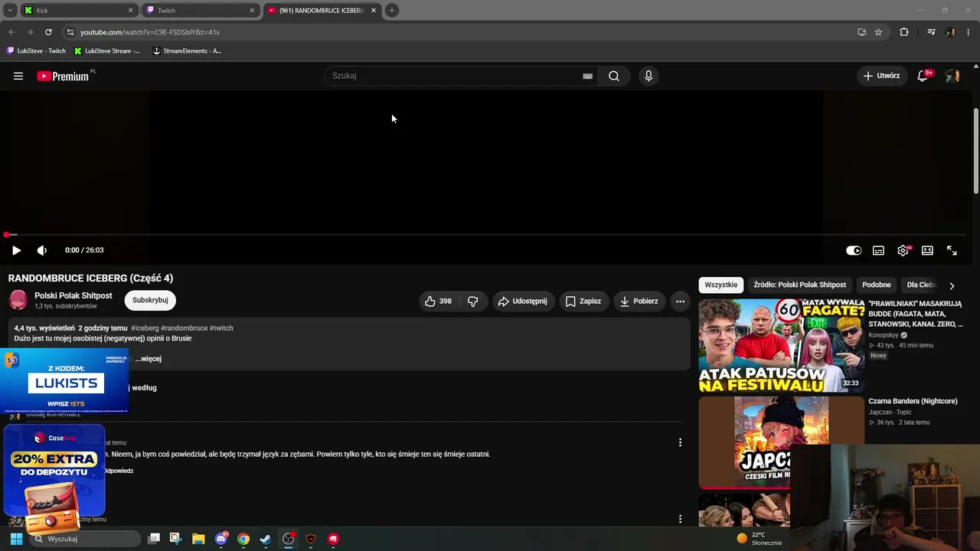Subscribe with the Subskrybuj button
Viewport: 980px width, 551px height.
point(150,300)
